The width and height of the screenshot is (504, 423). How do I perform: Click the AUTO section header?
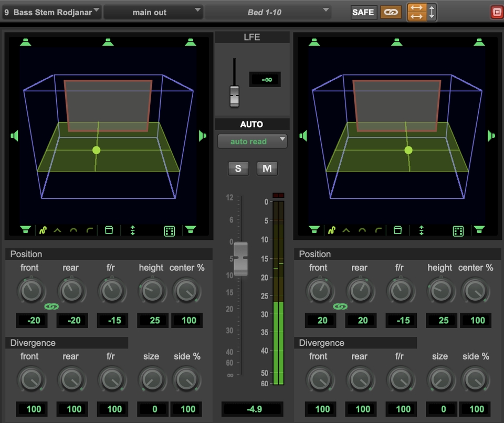click(x=252, y=124)
